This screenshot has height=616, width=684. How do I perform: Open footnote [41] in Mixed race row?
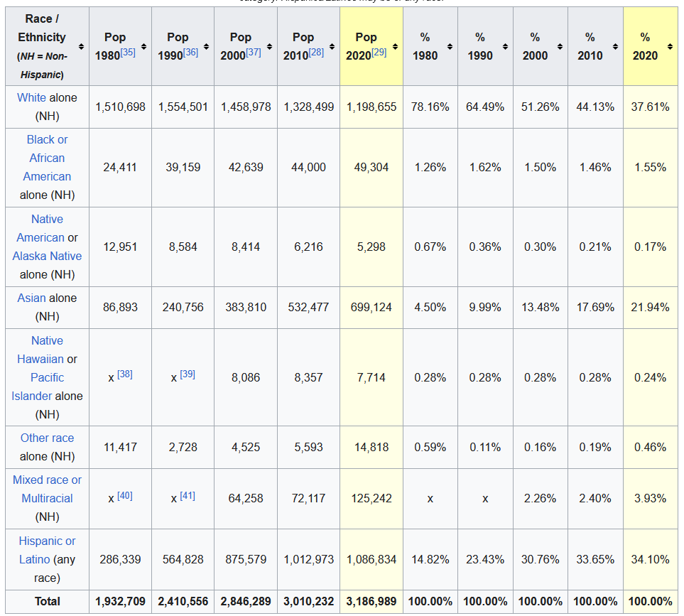188,496
